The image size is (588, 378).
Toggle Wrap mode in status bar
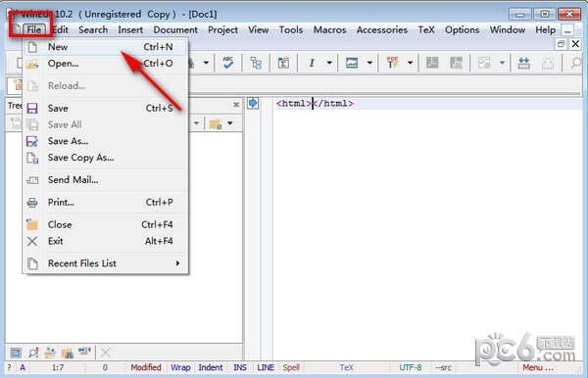pos(180,367)
